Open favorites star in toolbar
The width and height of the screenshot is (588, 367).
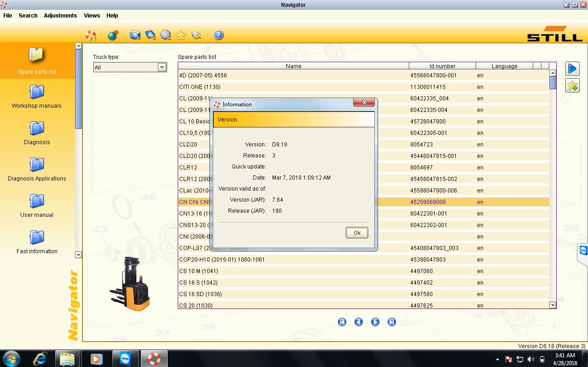coord(181,35)
